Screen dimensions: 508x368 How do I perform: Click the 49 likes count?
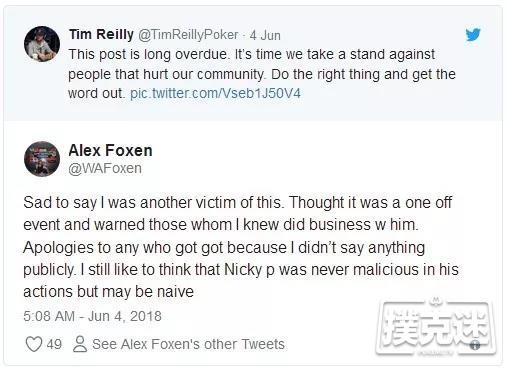click(54, 344)
